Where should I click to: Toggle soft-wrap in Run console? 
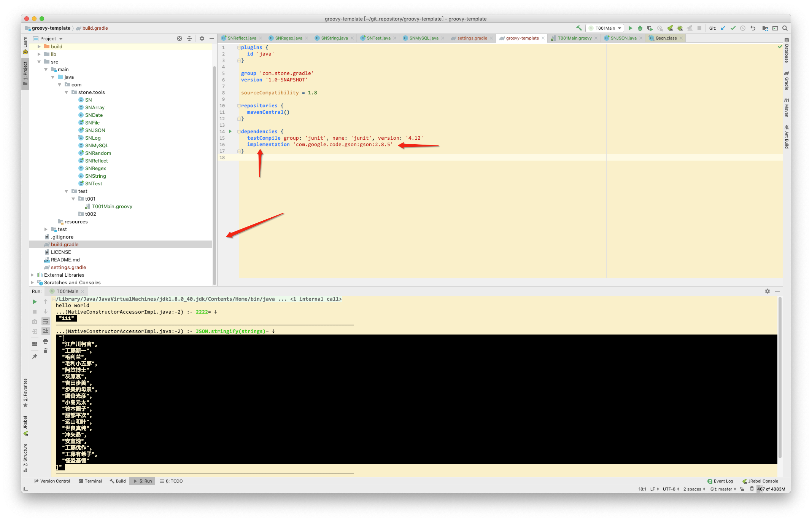(x=46, y=322)
